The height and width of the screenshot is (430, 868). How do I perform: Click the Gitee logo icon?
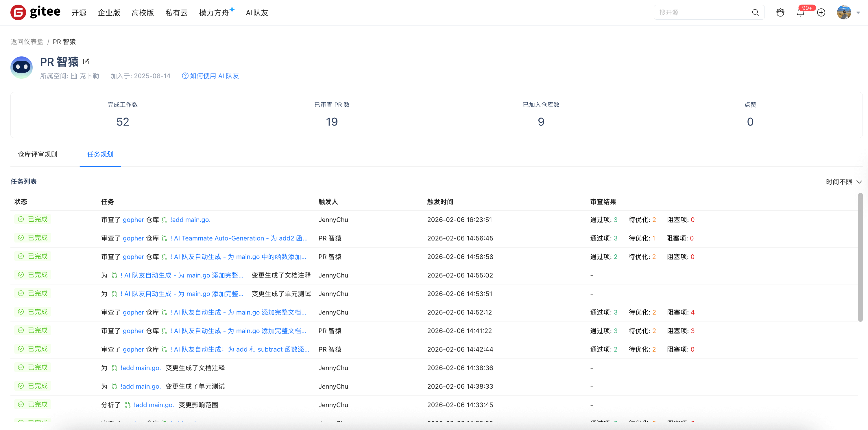(18, 12)
